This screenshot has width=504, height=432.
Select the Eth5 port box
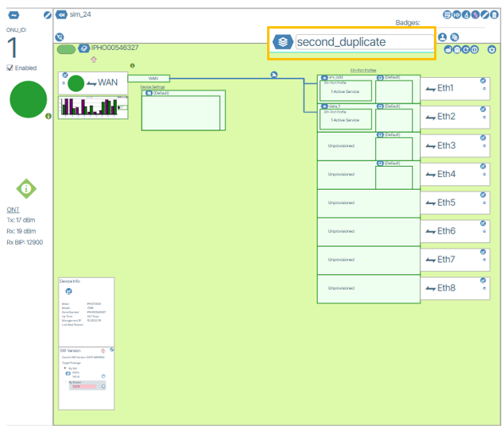coord(452,203)
